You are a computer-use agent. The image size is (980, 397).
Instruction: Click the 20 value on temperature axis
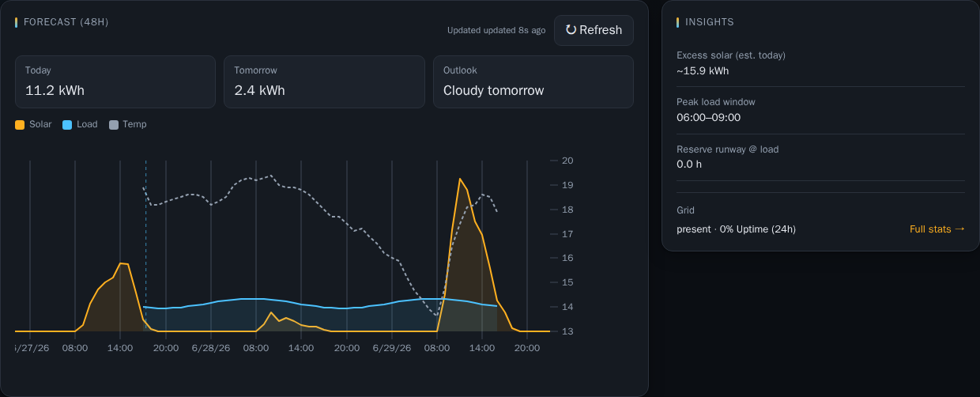click(567, 161)
